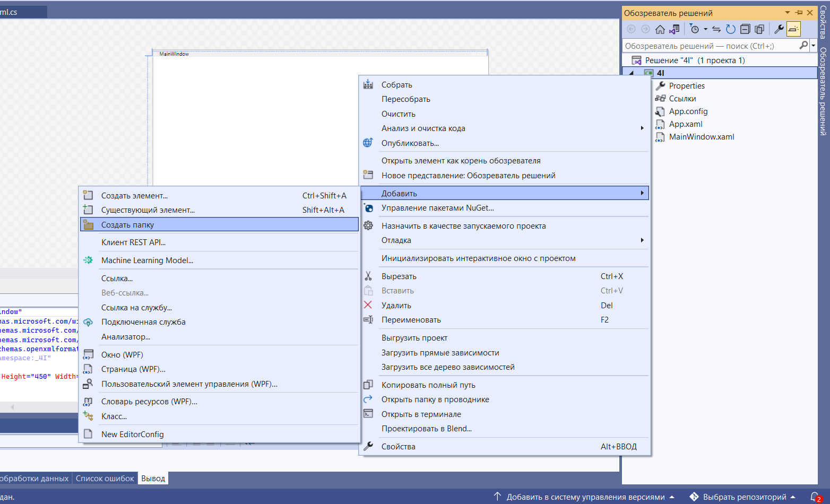The image size is (830, 504).
Task: Focus the Solution Explorer search field
Action: click(711, 46)
